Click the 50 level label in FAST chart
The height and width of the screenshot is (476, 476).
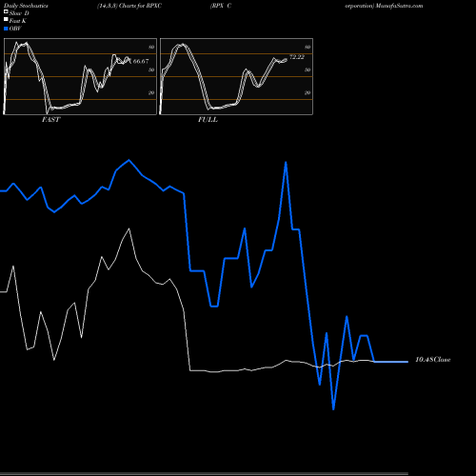click(x=151, y=69)
